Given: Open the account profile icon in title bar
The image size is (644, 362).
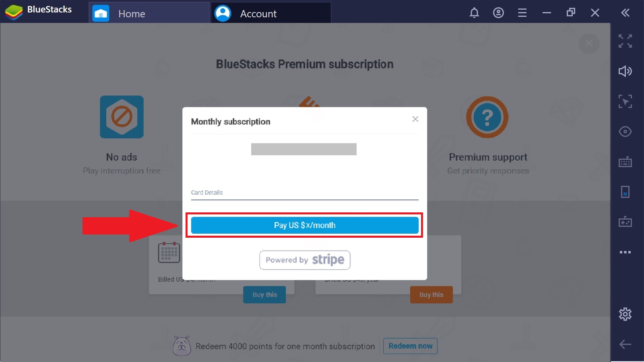Looking at the screenshot, I should click(498, 13).
